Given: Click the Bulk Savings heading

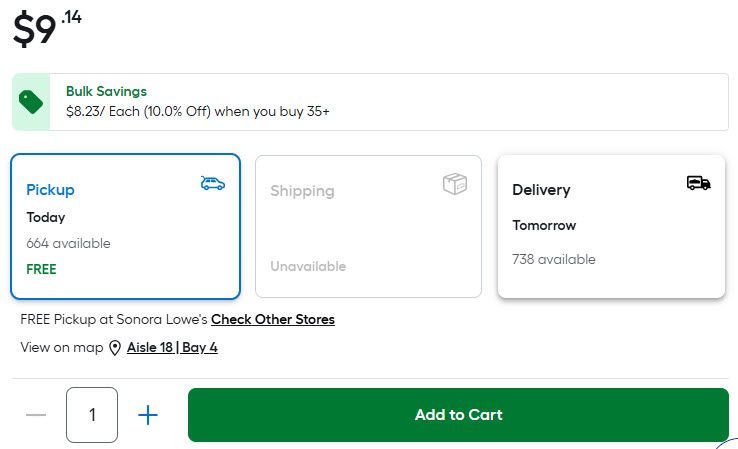Looking at the screenshot, I should coord(106,91).
